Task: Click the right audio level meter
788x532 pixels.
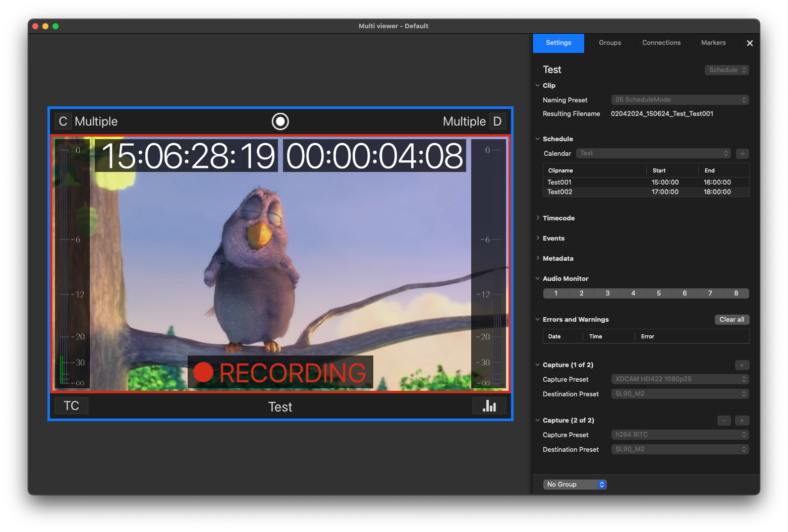Action: click(x=489, y=264)
